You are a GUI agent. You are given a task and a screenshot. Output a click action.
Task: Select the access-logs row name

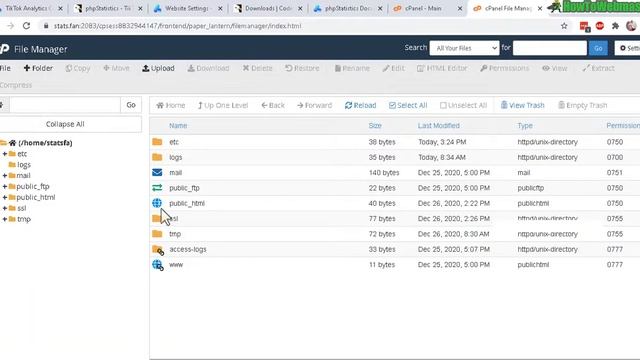click(x=188, y=249)
